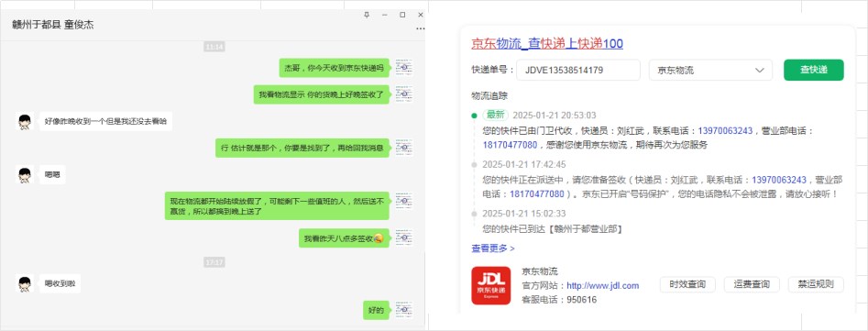Click contact avatar beside '嗯收到啦' message
This screenshot has height=331, width=868.
point(24,284)
